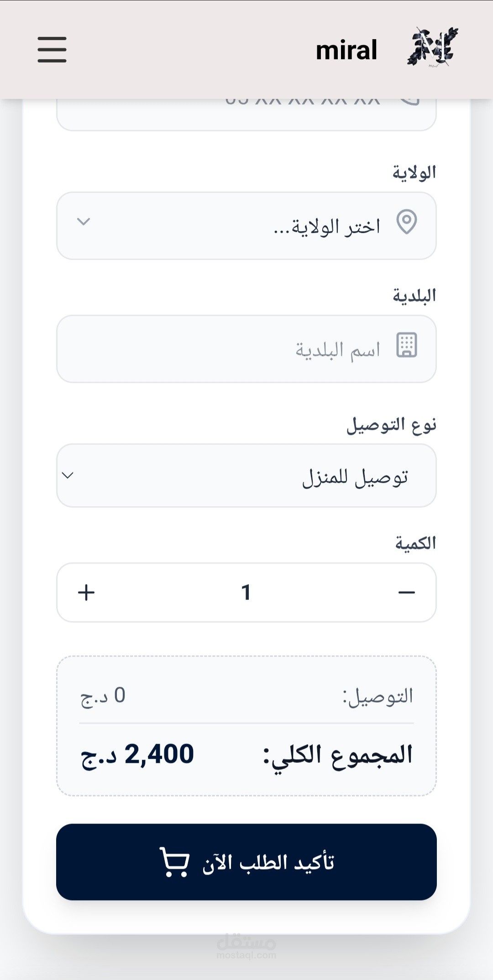Expand the wilaya dropdown chevron arrow
The height and width of the screenshot is (980, 493).
[x=84, y=222]
